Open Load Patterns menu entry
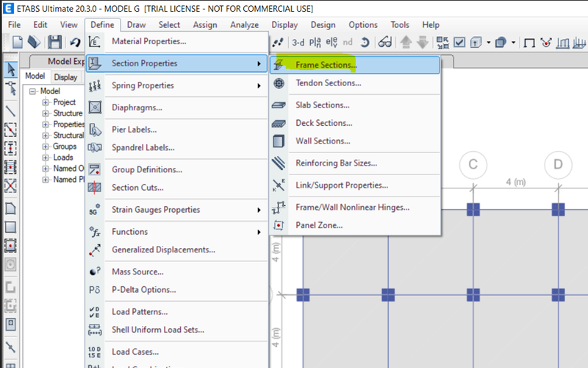 click(176, 312)
